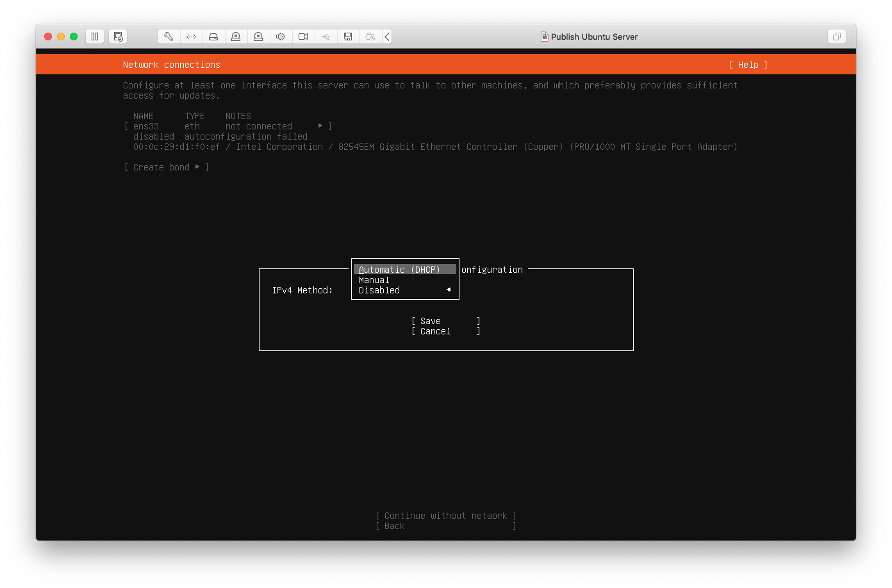
Task: Click the floppy disk toolbar icon
Action: point(349,37)
